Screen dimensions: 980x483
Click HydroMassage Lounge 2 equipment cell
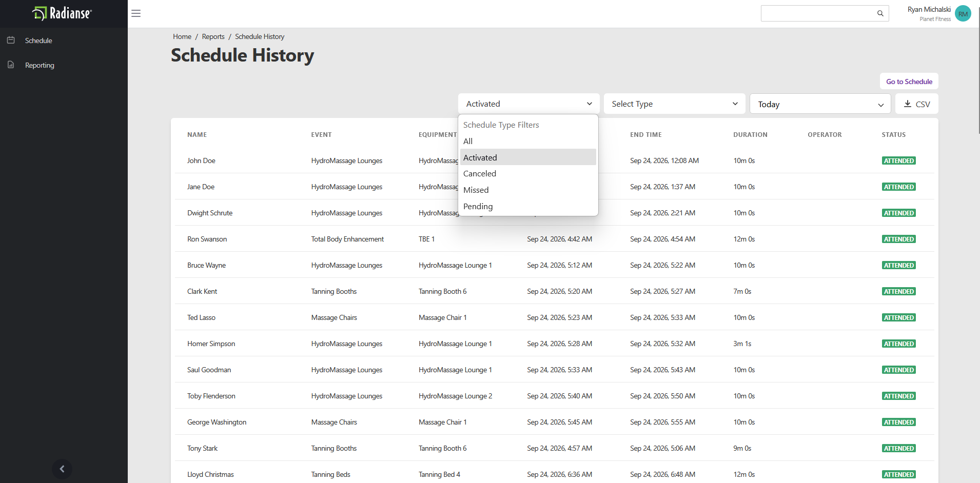455,396
